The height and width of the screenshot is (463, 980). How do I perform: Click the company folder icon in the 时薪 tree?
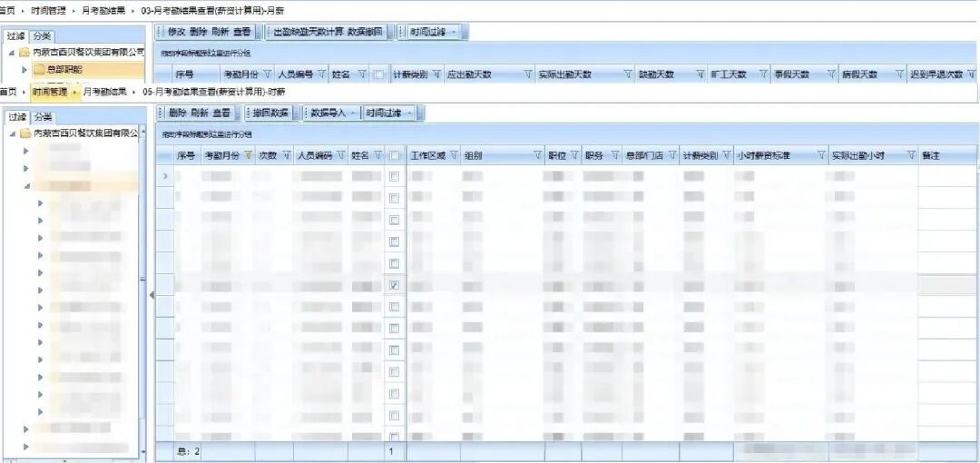pos(24,133)
